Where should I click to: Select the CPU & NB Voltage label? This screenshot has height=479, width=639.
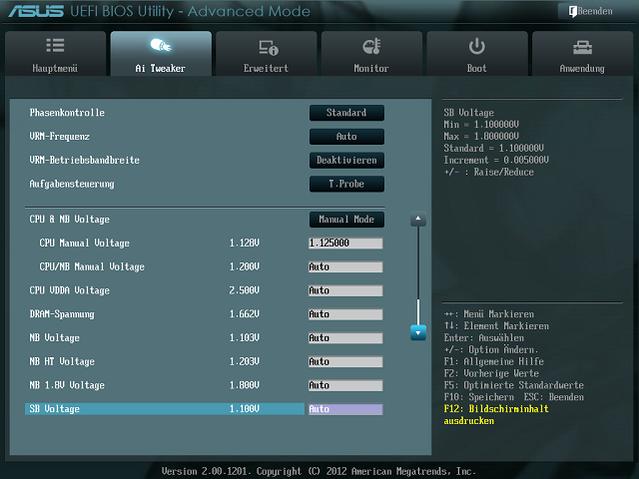[x=69, y=219]
